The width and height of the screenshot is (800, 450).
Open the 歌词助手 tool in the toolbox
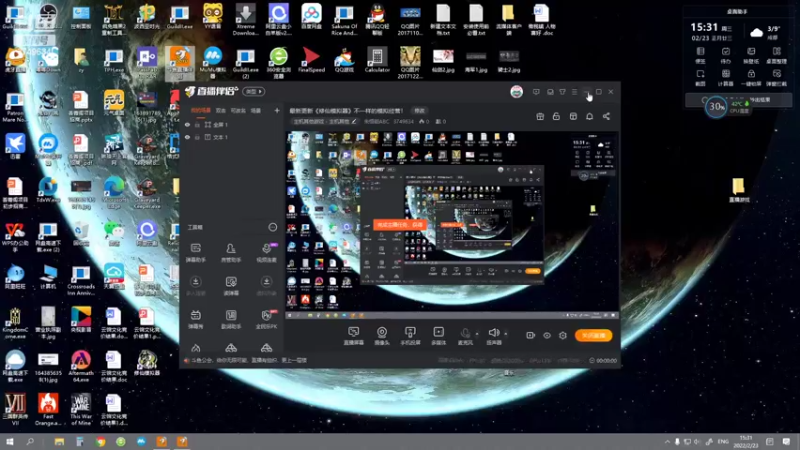231,319
